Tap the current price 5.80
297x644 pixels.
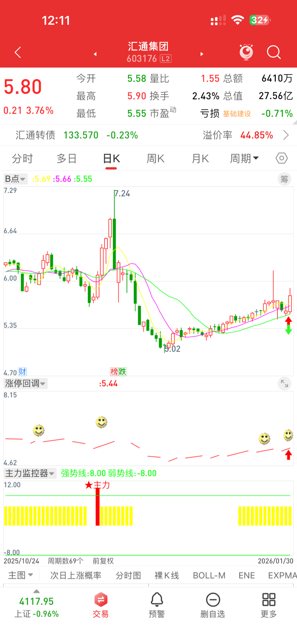pyautogui.click(x=23, y=87)
